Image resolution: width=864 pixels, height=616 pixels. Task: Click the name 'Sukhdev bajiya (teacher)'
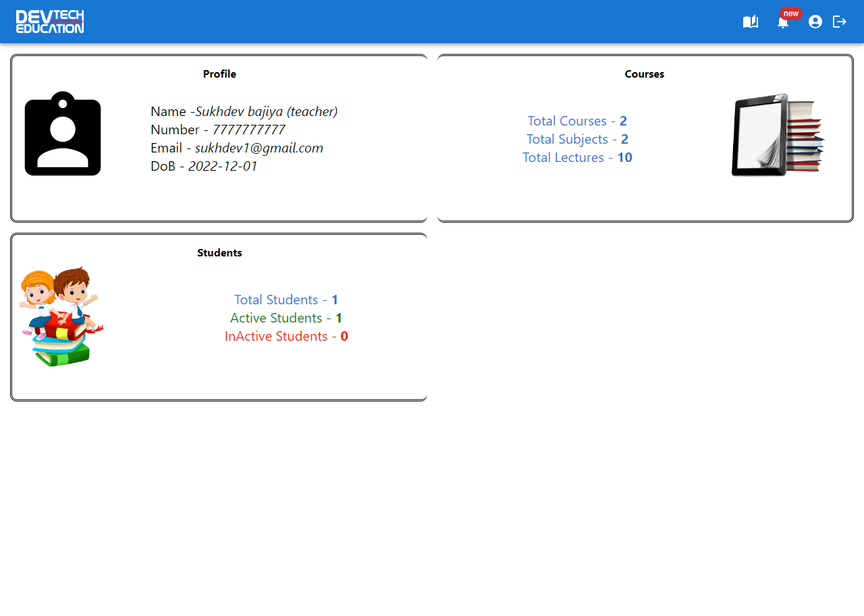point(267,111)
